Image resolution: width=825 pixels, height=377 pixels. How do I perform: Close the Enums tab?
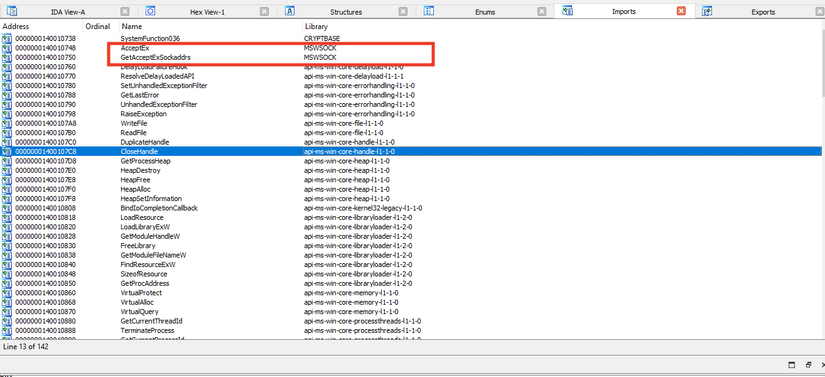coord(542,12)
